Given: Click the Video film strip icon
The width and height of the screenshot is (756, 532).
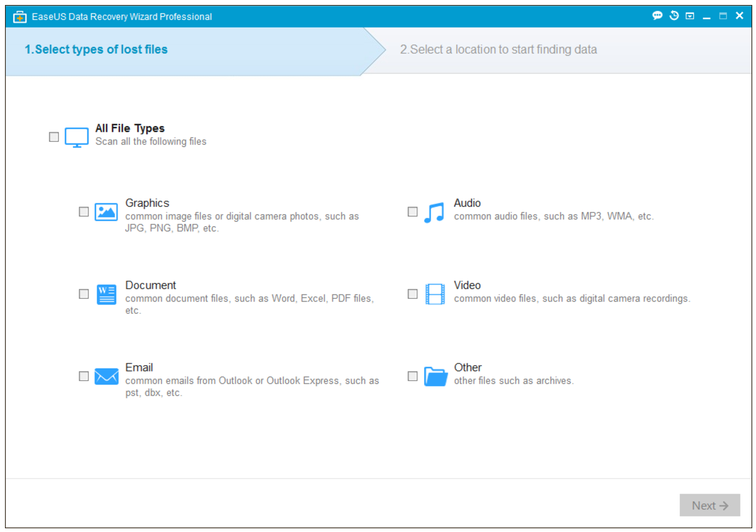Looking at the screenshot, I should point(435,294).
